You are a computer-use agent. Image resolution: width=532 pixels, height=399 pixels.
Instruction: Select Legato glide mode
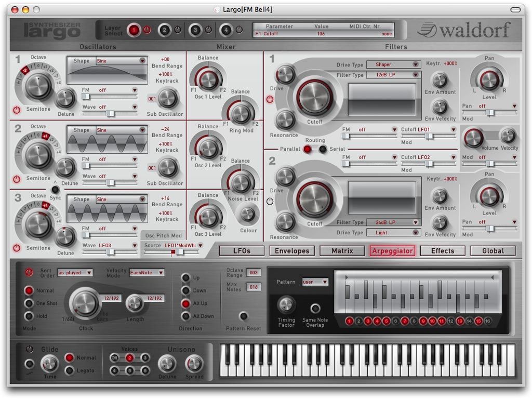pos(70,370)
